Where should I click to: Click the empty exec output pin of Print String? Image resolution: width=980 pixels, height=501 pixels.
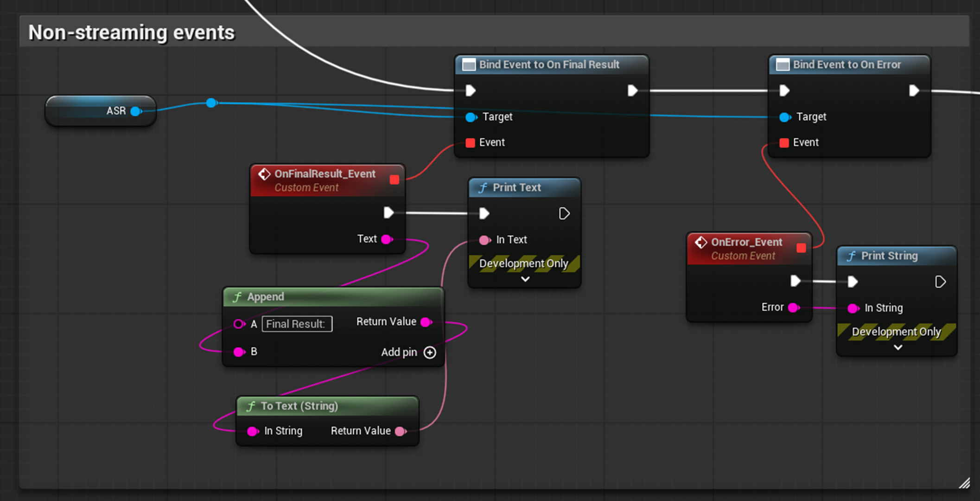[x=940, y=282]
